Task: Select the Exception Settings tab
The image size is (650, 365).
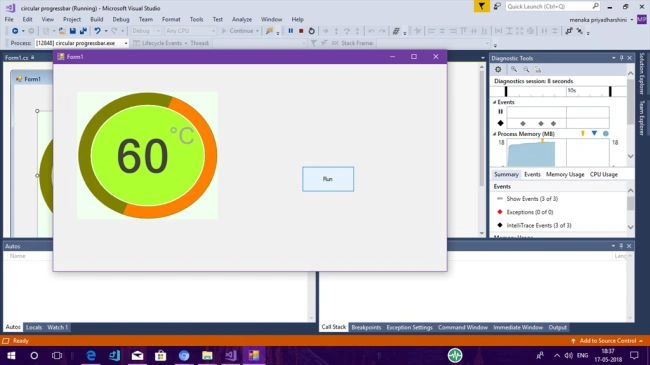Action: [410, 327]
